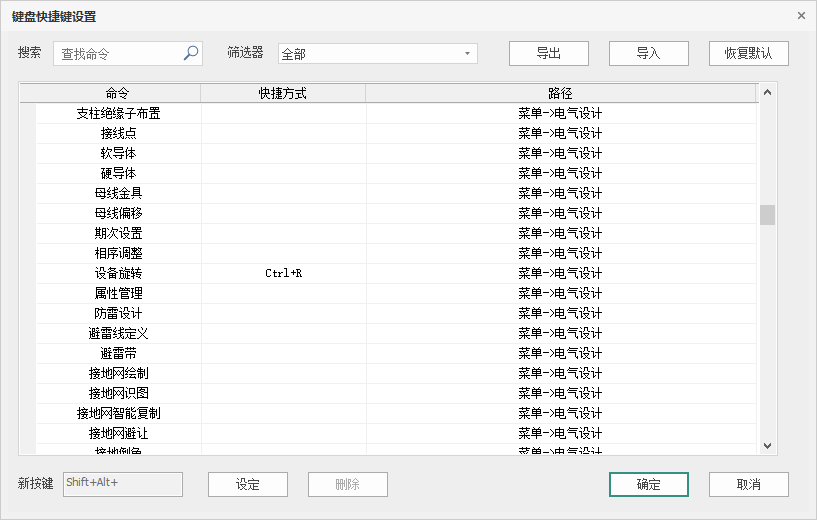The image size is (817, 520).
Task: Focus the 查找命令 search field
Action: 128,54
